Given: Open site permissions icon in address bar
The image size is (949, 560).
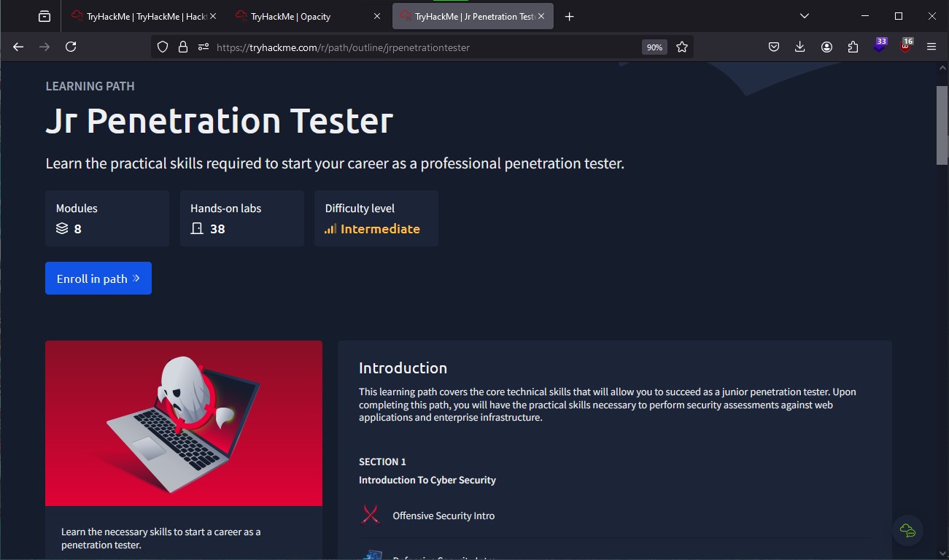Looking at the screenshot, I should pyautogui.click(x=204, y=47).
